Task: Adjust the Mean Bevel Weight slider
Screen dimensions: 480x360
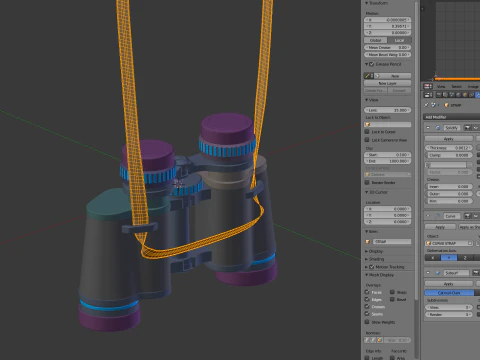Action: click(388, 54)
